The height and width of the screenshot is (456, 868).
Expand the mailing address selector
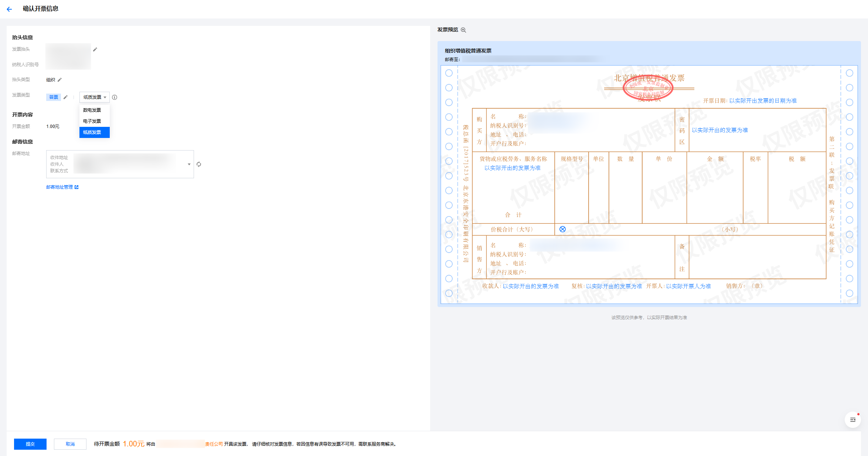[189, 164]
